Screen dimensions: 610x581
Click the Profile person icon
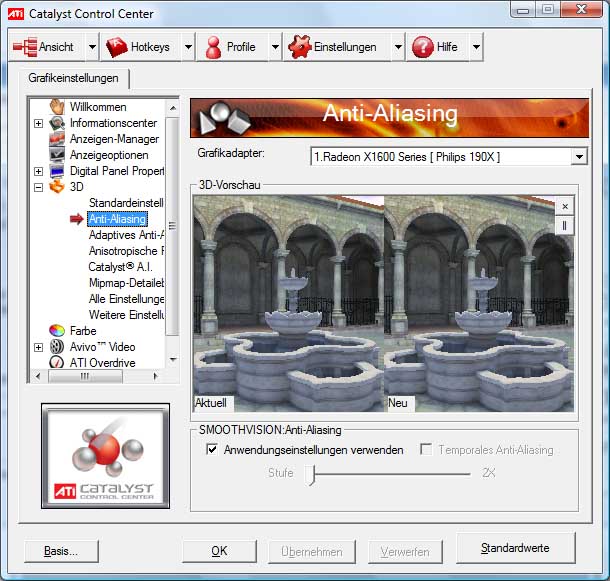(213, 47)
